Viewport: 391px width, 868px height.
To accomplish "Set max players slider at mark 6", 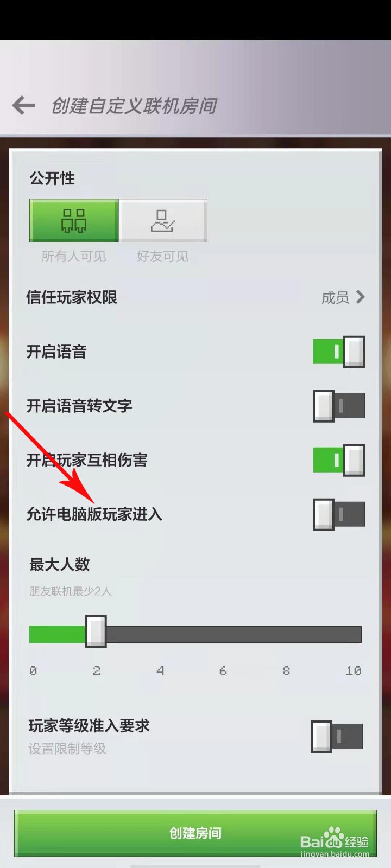I will [x=223, y=634].
